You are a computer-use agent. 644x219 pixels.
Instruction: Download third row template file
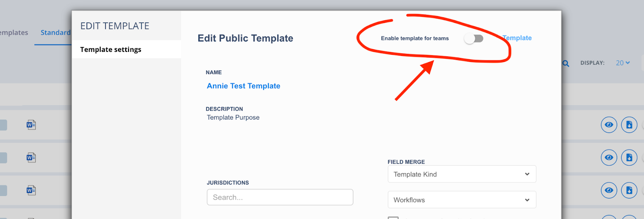pyautogui.click(x=629, y=190)
